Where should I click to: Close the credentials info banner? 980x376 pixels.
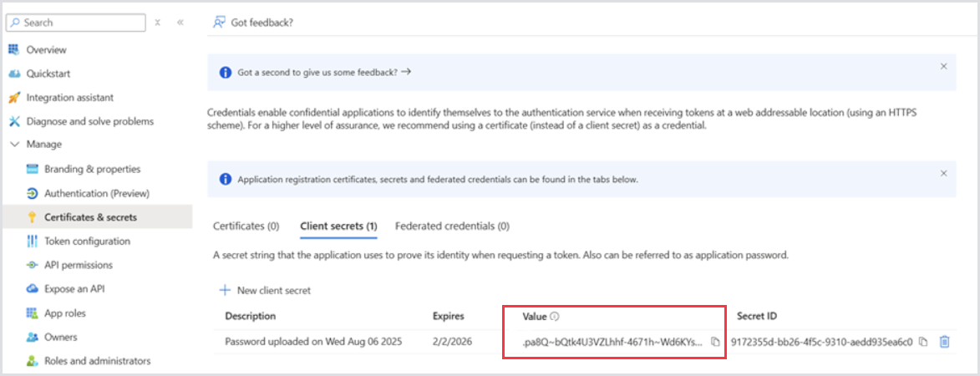(943, 174)
